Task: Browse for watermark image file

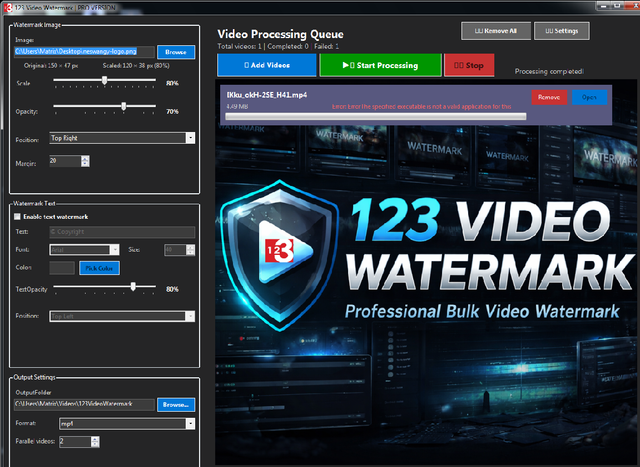Action: point(176,52)
